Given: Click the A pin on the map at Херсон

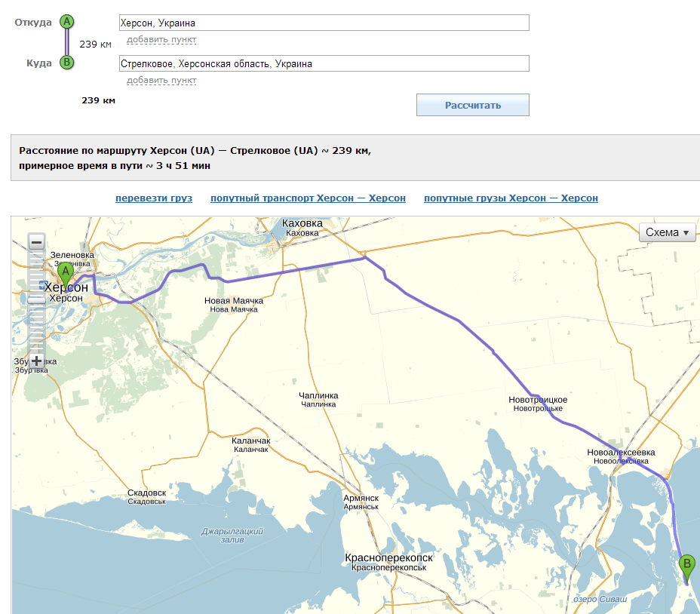Looking at the screenshot, I should 66,276.
